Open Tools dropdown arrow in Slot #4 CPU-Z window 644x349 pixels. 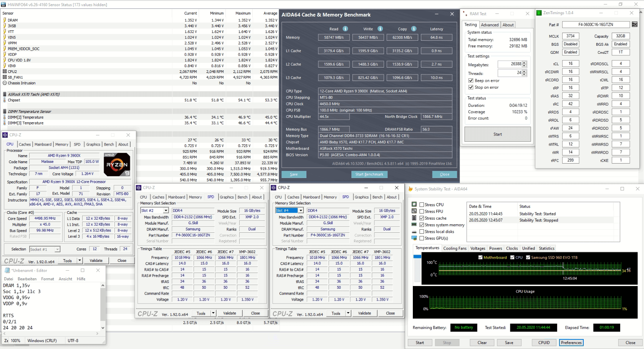(348, 313)
